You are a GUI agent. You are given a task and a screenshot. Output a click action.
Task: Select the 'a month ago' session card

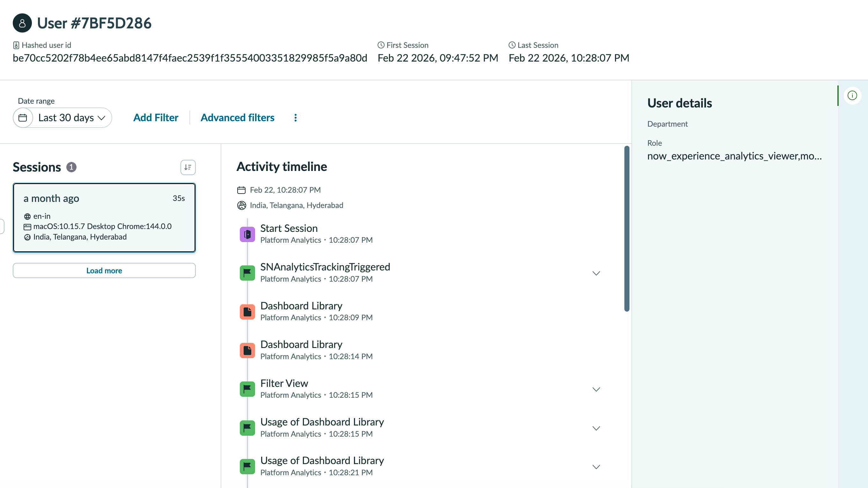coord(104,218)
